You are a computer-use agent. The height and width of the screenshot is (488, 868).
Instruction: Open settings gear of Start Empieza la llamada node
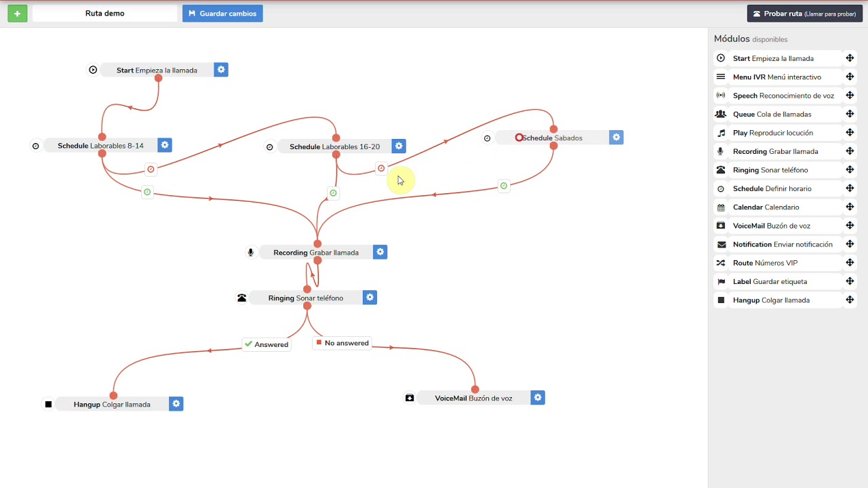click(x=221, y=70)
